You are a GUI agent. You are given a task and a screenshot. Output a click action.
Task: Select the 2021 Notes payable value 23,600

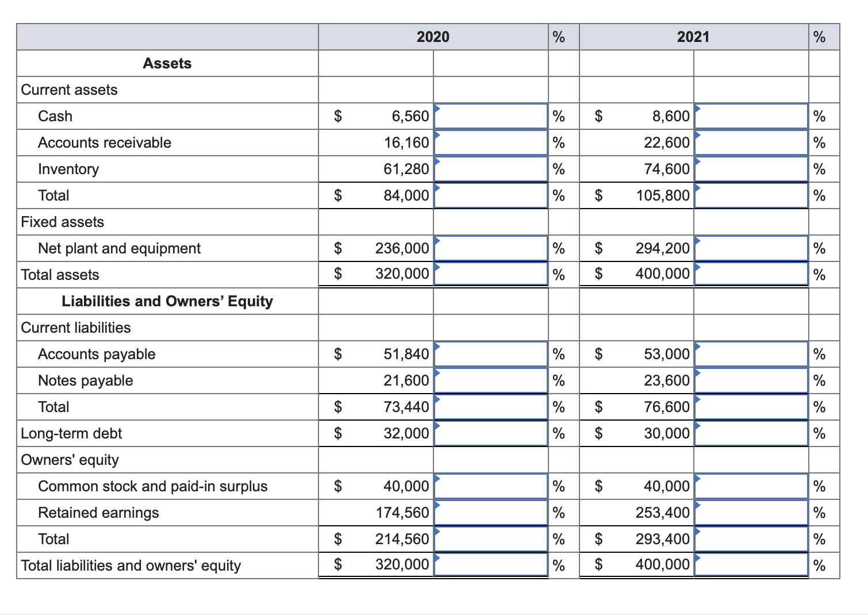(x=667, y=380)
